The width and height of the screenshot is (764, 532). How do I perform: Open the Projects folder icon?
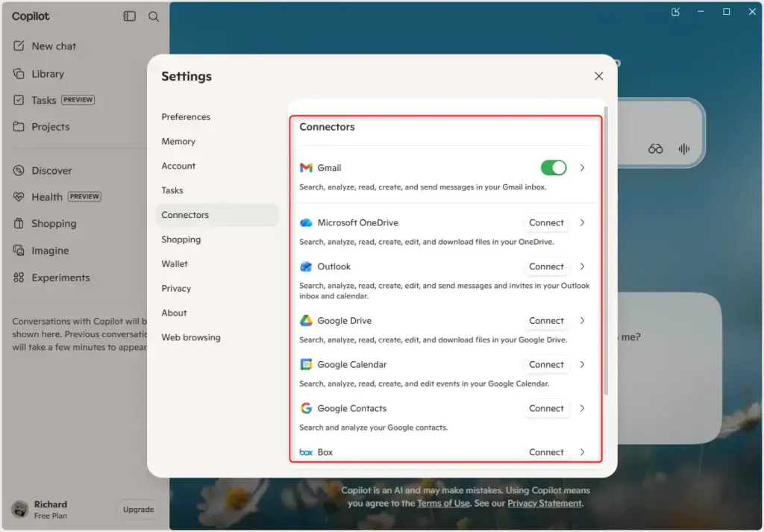19,126
